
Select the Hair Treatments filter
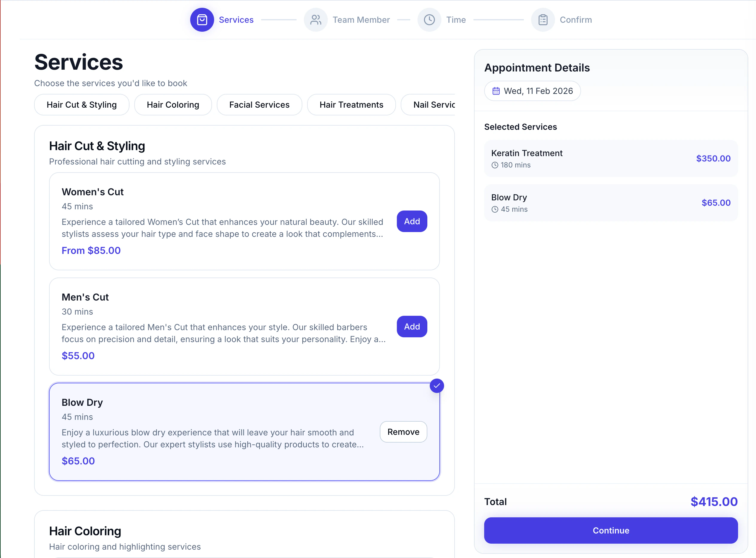pos(351,105)
